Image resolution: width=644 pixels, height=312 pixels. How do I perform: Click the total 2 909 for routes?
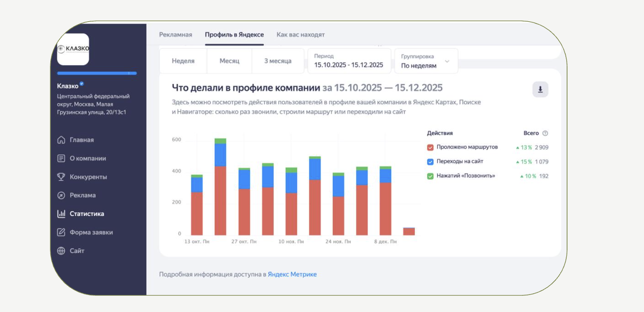pyautogui.click(x=542, y=147)
